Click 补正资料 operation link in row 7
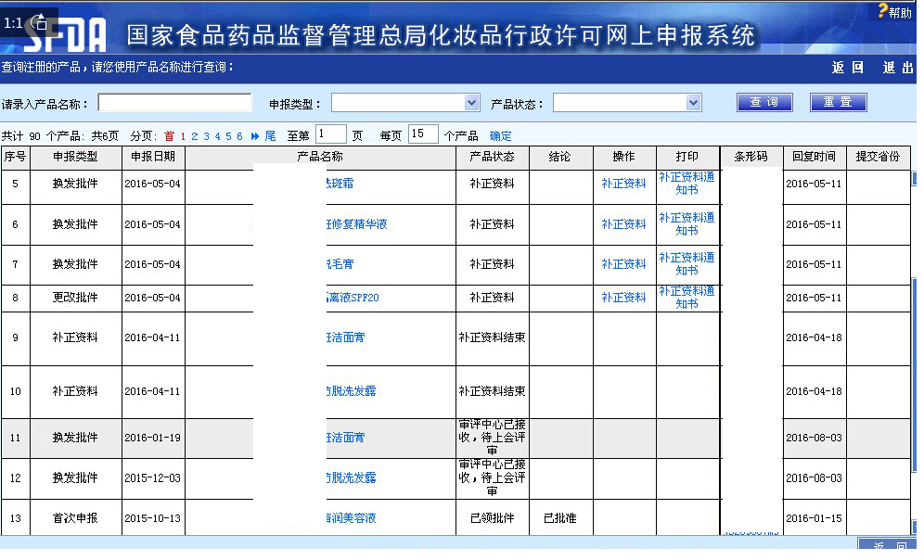Screen dimensions: 924x560 coord(623,264)
